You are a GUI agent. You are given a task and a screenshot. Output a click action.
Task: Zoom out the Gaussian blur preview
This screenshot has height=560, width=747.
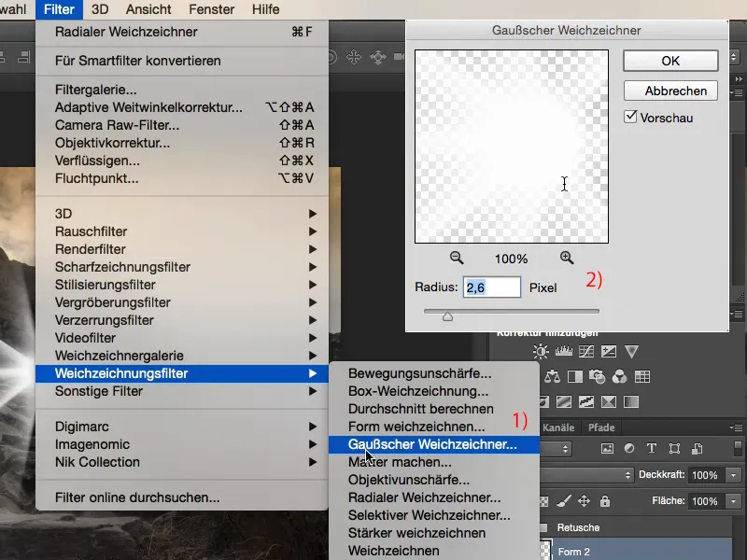click(457, 259)
